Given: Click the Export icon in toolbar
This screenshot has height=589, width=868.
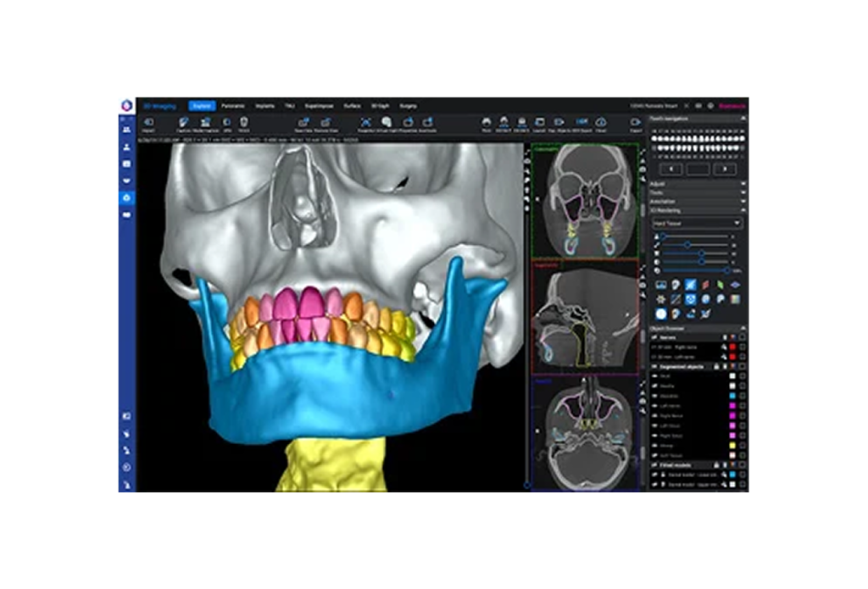Looking at the screenshot, I should 636,124.
